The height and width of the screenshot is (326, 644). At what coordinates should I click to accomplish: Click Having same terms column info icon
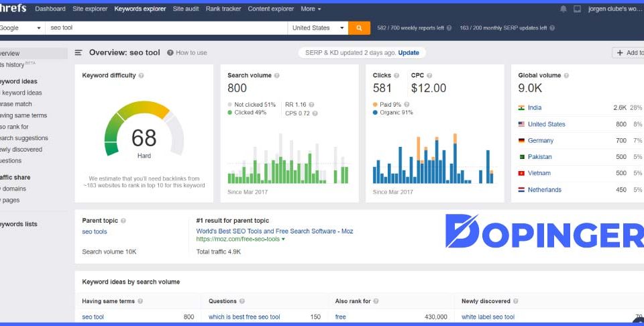(140, 301)
